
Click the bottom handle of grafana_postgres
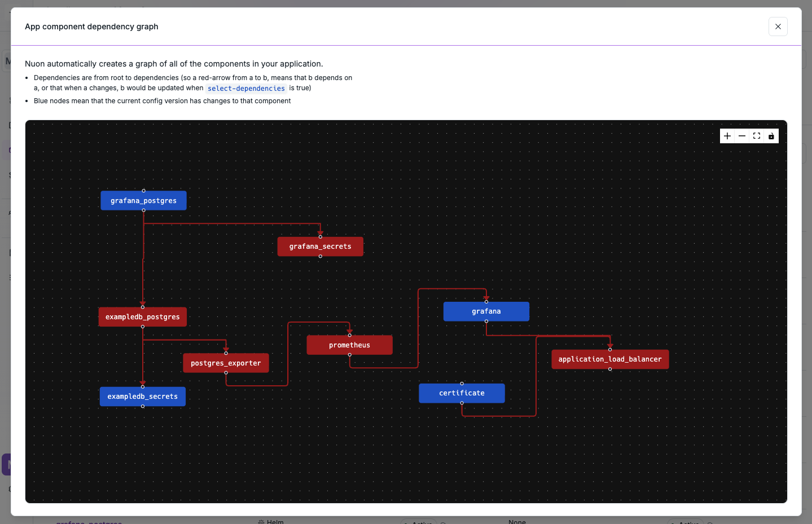tap(143, 210)
